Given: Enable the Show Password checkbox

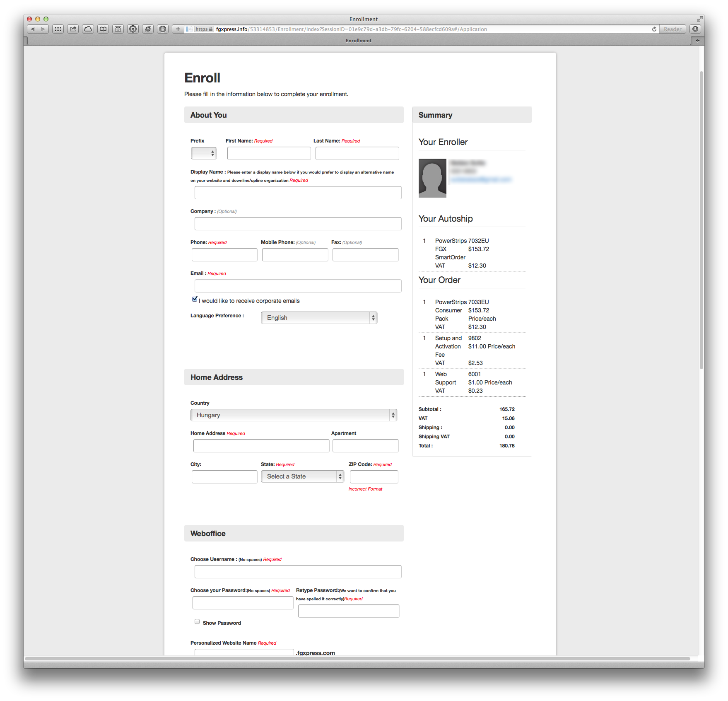Looking at the screenshot, I should click(x=197, y=621).
